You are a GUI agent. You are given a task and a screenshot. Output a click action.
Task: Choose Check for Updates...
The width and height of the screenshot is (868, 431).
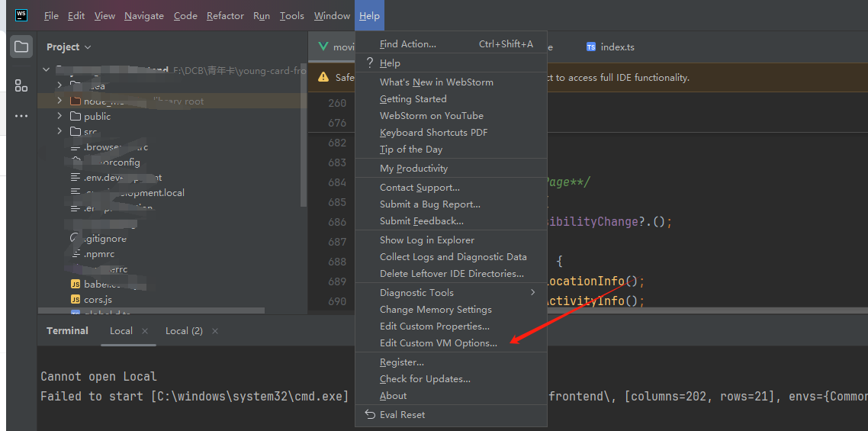(451, 379)
